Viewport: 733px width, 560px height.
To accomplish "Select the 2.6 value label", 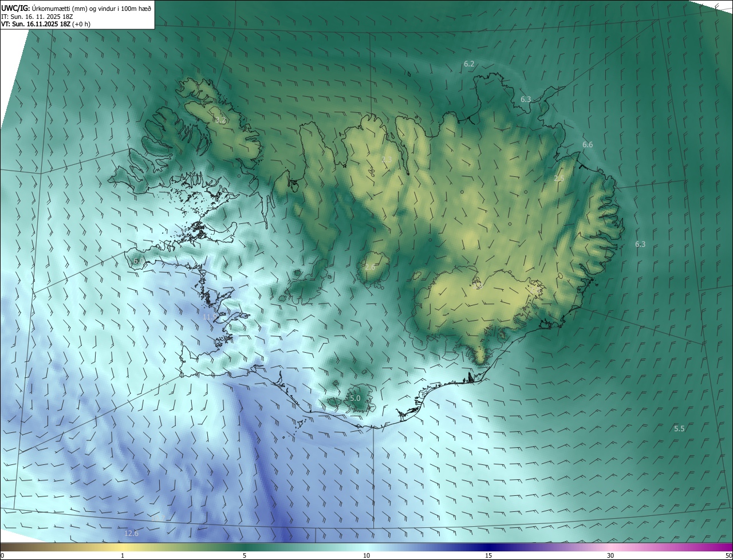I will [x=370, y=267].
